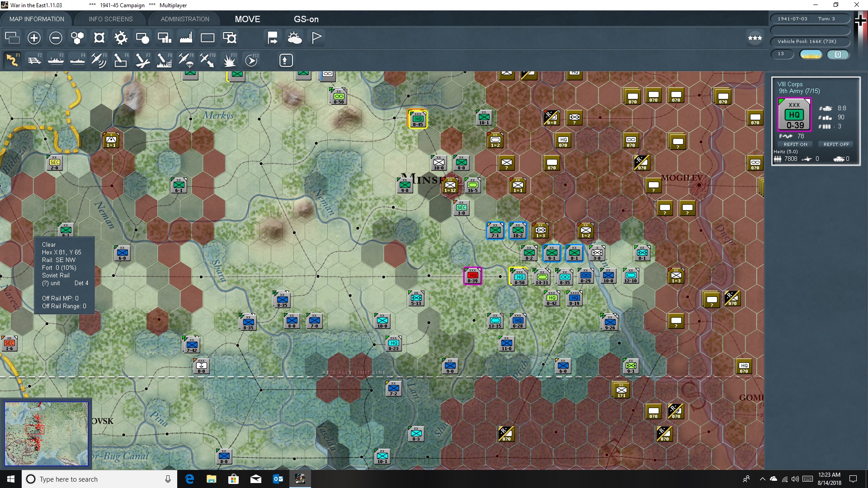Select F11 explosion mode icon
The image size is (868, 488).
coord(230,60)
